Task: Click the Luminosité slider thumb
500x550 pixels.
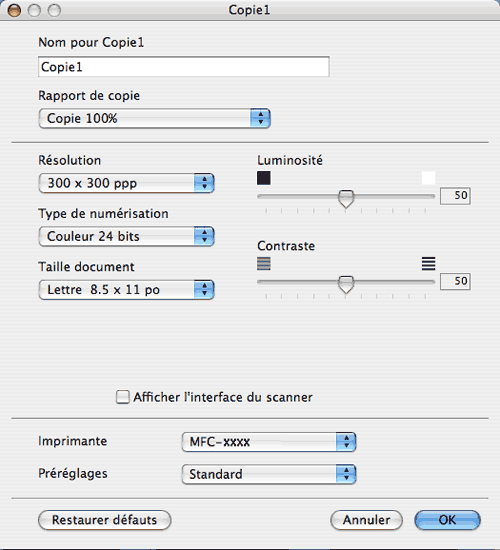Action: (346, 199)
